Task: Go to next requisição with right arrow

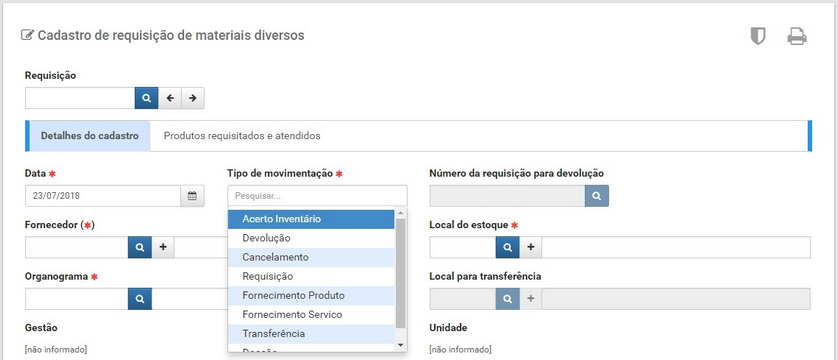Action: [x=193, y=98]
